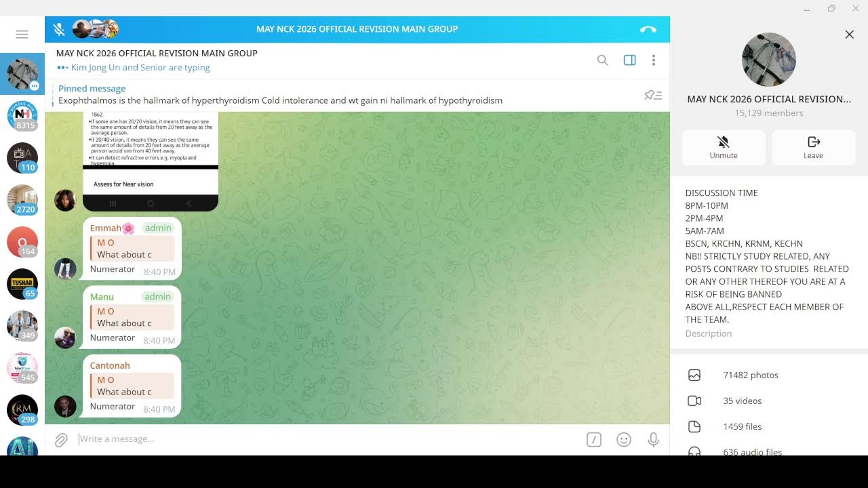Leave the NCK revision group
The width and height of the screenshot is (868, 488).
tap(813, 147)
